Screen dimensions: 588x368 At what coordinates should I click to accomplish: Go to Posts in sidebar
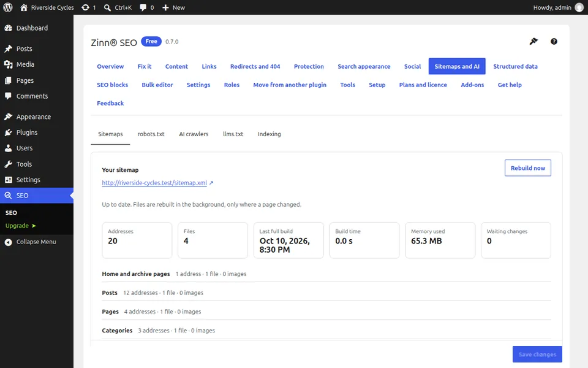click(37, 48)
